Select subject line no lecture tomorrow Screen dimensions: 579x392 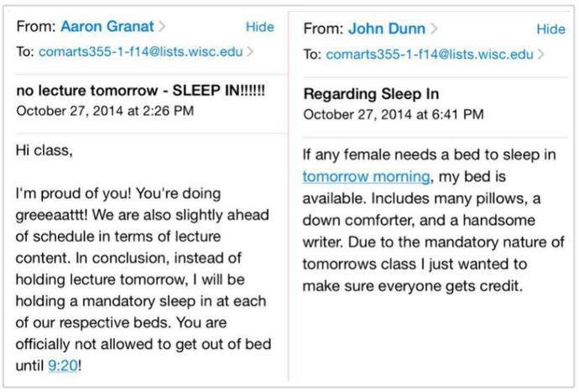click(141, 91)
